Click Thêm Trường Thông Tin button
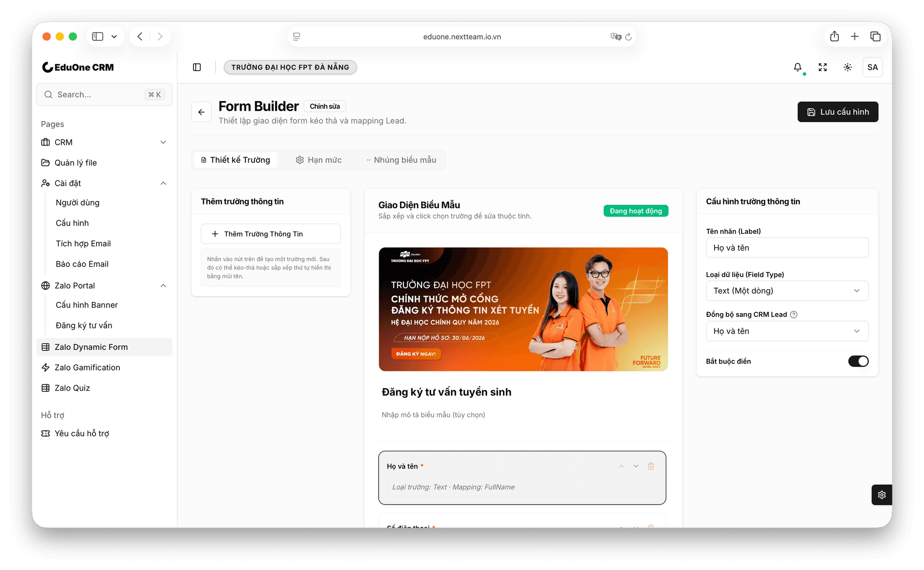 pos(270,234)
